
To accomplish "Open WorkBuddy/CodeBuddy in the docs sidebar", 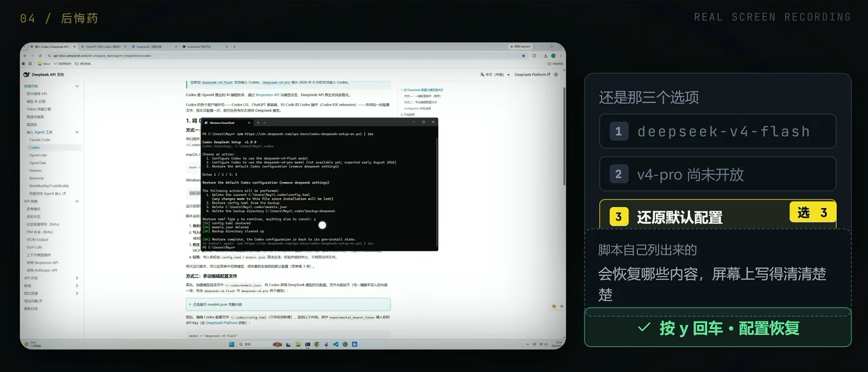I will click(x=49, y=186).
